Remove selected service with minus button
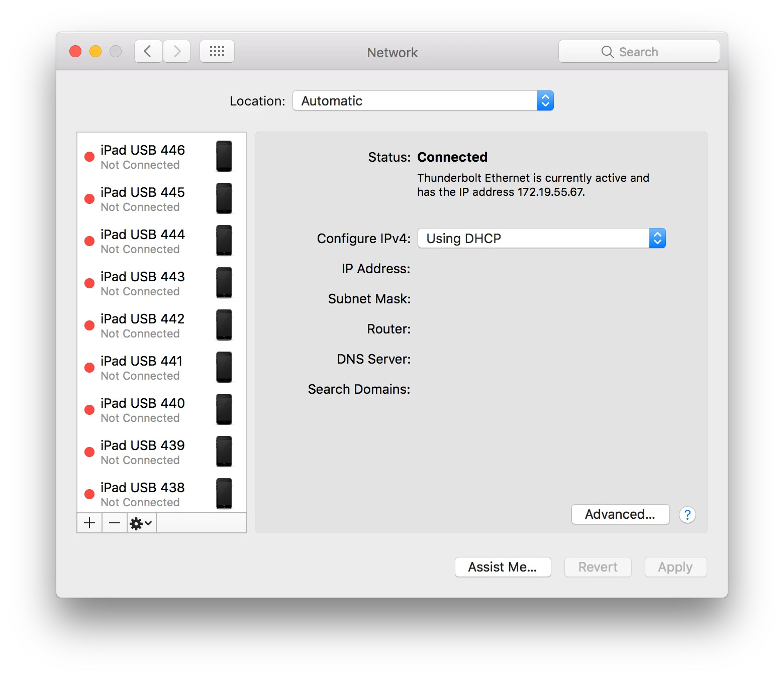The height and width of the screenshot is (678, 784). tap(115, 523)
